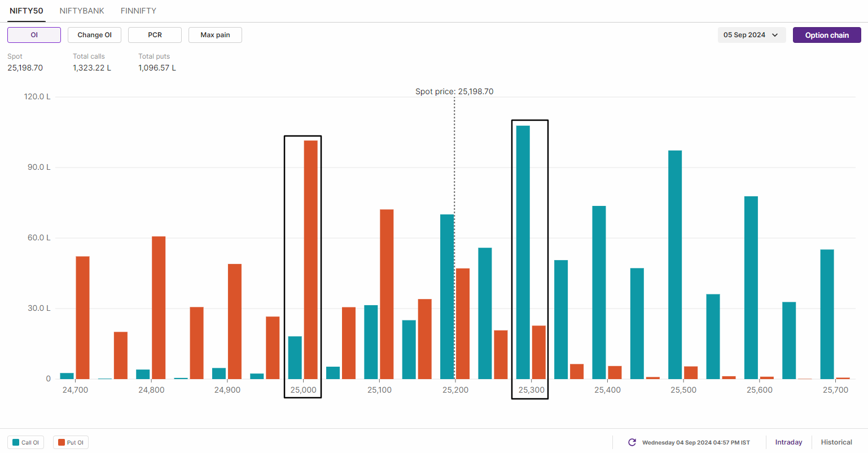
Task: Show the Max pain view
Action: pyautogui.click(x=215, y=35)
